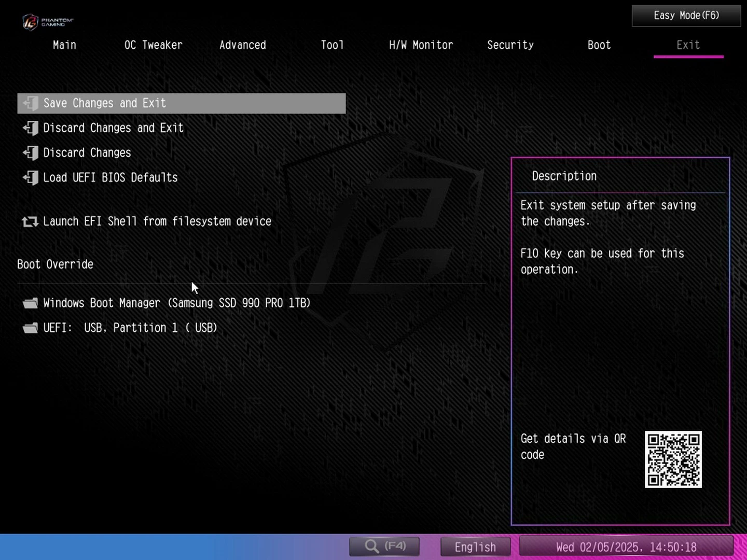Click the exit icon beside Discard Changes and Exit
The image size is (747, 560).
click(x=31, y=128)
